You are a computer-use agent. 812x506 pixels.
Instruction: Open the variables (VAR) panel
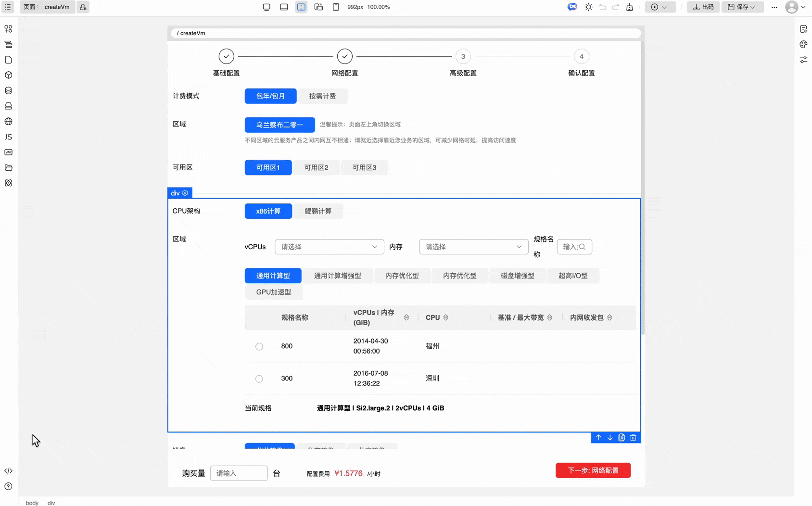tap(8, 152)
